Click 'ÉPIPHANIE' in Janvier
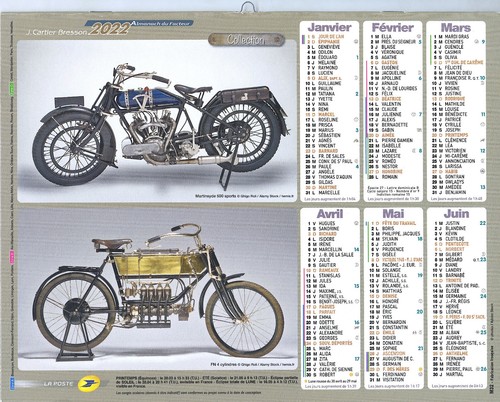500x402 pixels. tap(329, 42)
